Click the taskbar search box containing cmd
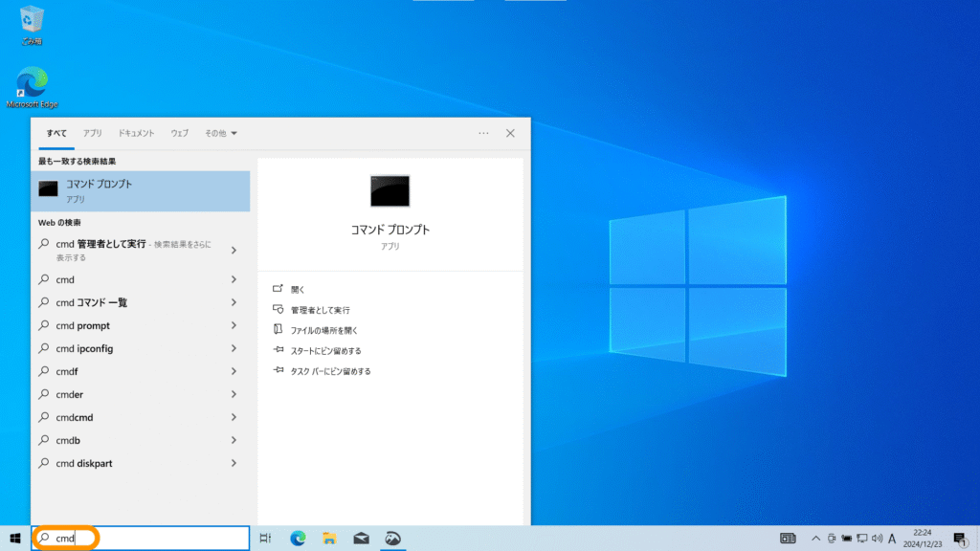The width and height of the screenshot is (980, 551). 141,538
